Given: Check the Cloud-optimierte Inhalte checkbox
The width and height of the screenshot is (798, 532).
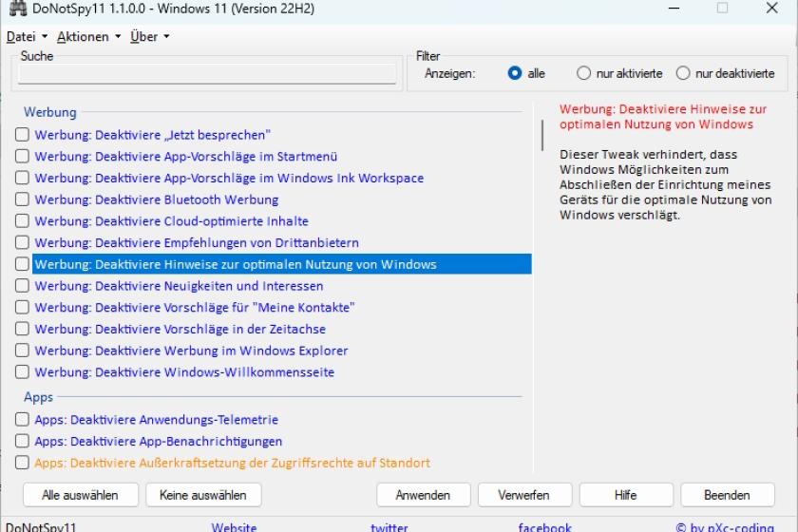Looking at the screenshot, I should (22, 220).
